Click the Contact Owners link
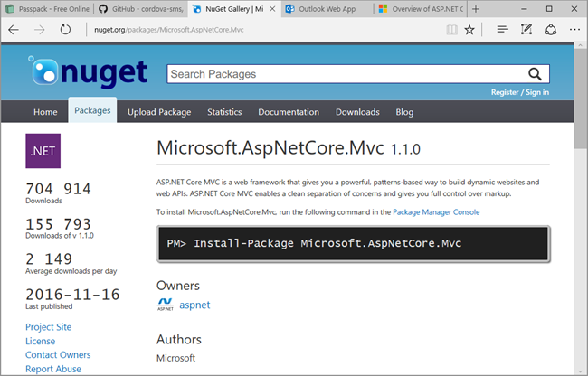 click(58, 354)
